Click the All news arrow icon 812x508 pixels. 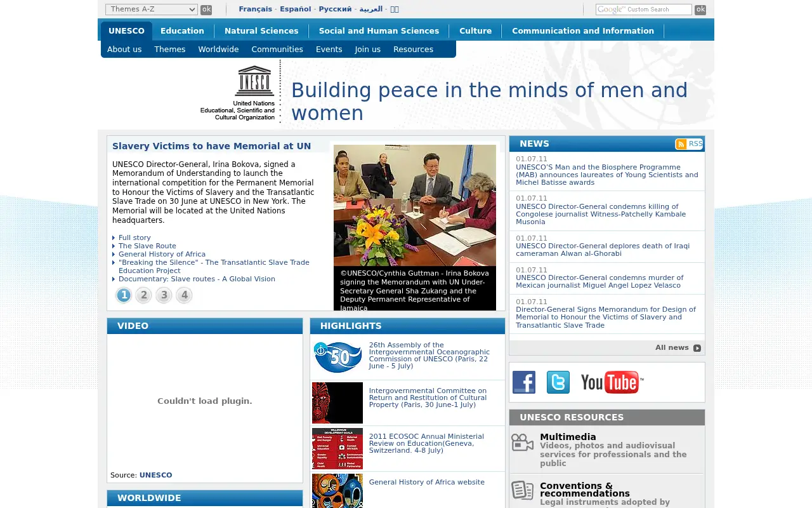click(x=697, y=348)
